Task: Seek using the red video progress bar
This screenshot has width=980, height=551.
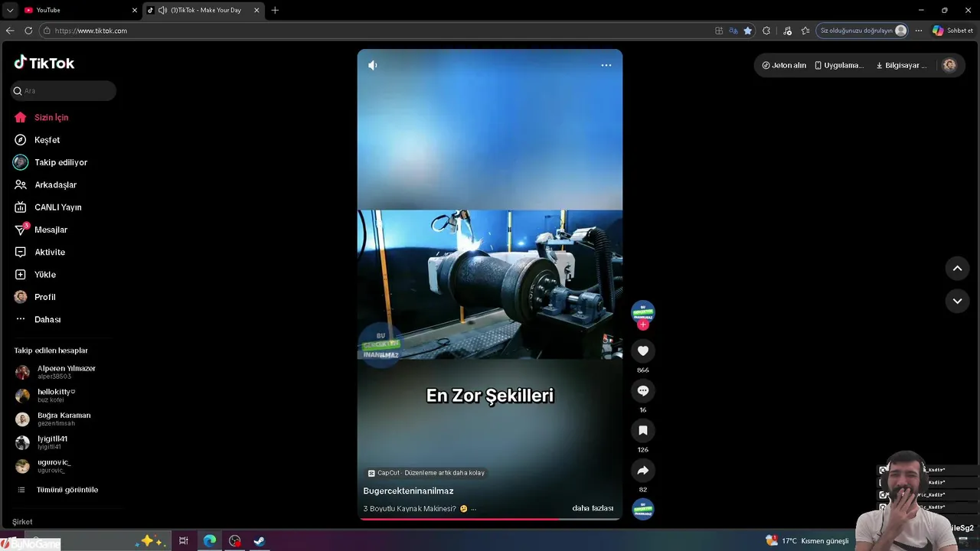Action: tap(490, 519)
